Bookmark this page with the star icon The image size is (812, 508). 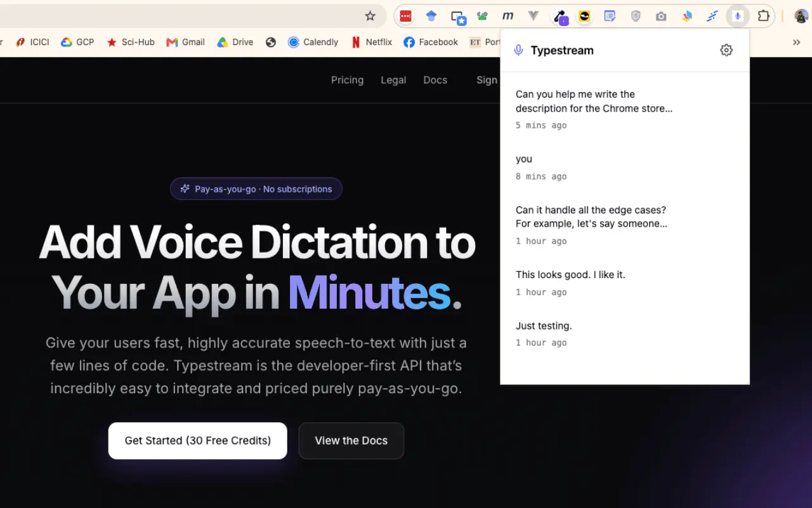[x=370, y=16]
